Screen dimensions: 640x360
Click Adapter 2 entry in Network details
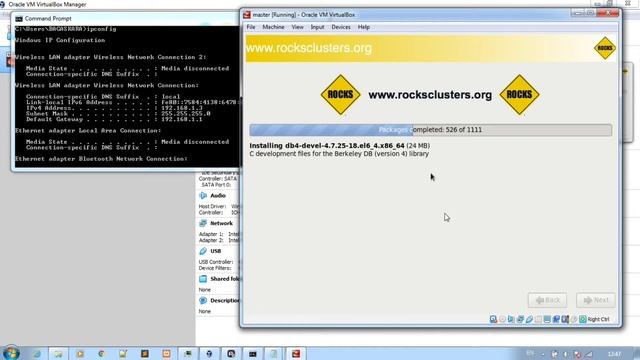tap(219, 240)
